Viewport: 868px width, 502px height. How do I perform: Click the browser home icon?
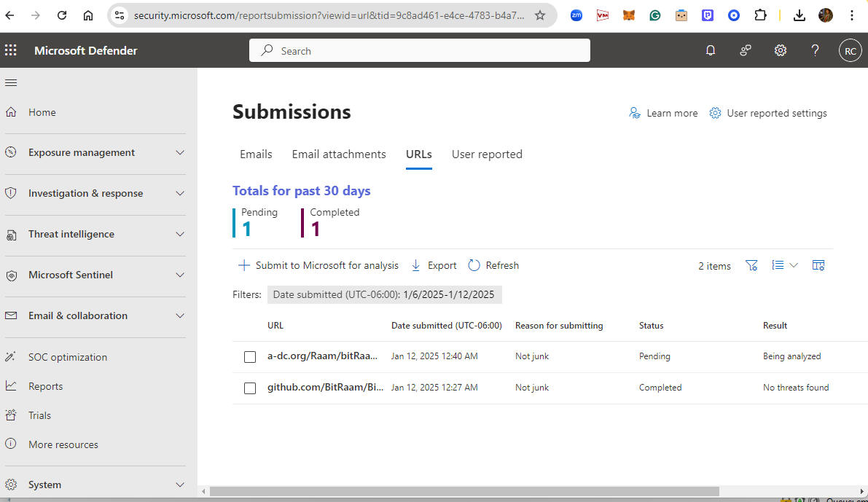(x=88, y=15)
